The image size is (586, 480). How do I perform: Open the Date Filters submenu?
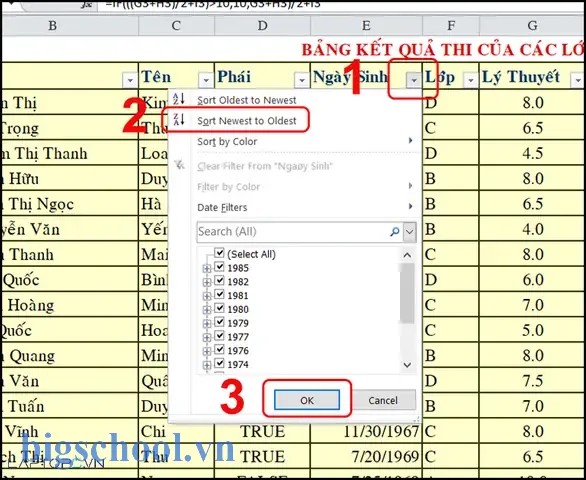click(x=306, y=207)
